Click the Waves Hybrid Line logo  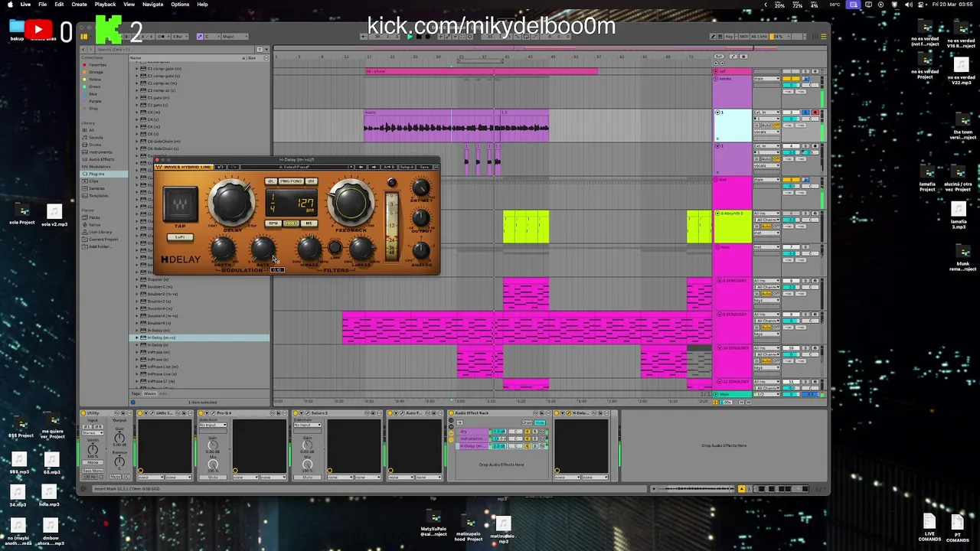184,167
